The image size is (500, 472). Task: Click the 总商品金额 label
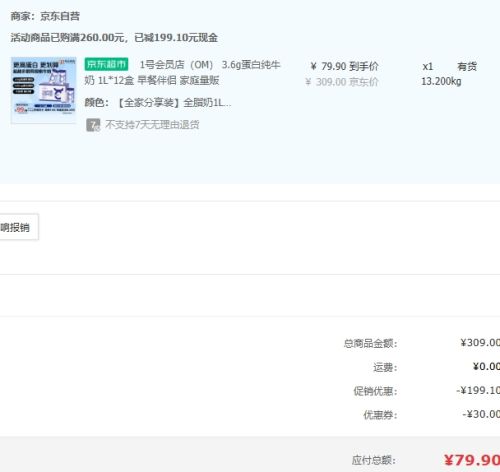coord(370,343)
